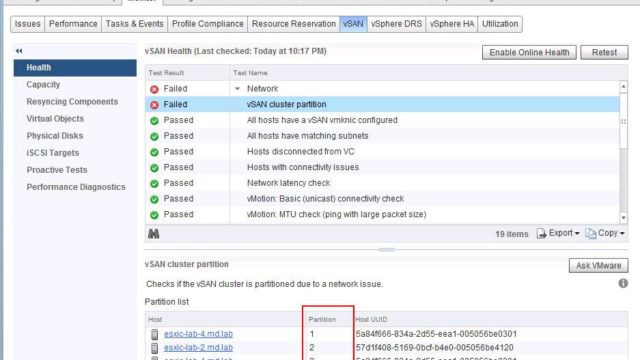
Task: Open Performance Diagnostics section
Action: (x=75, y=187)
